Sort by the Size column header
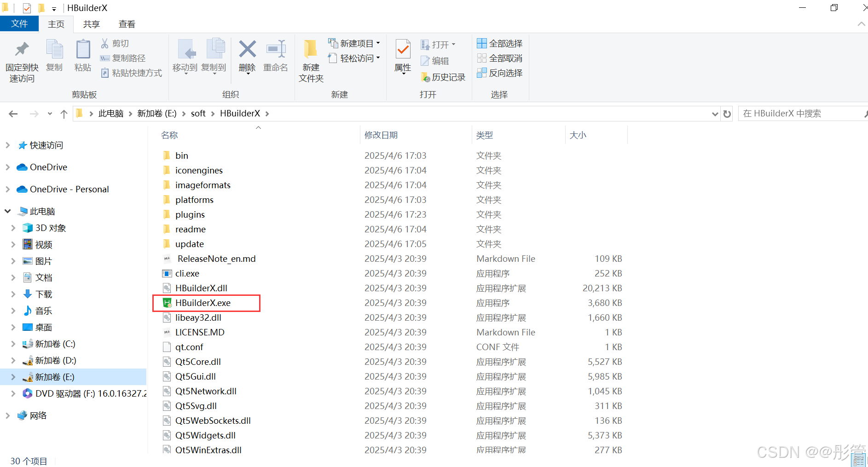 pos(578,135)
